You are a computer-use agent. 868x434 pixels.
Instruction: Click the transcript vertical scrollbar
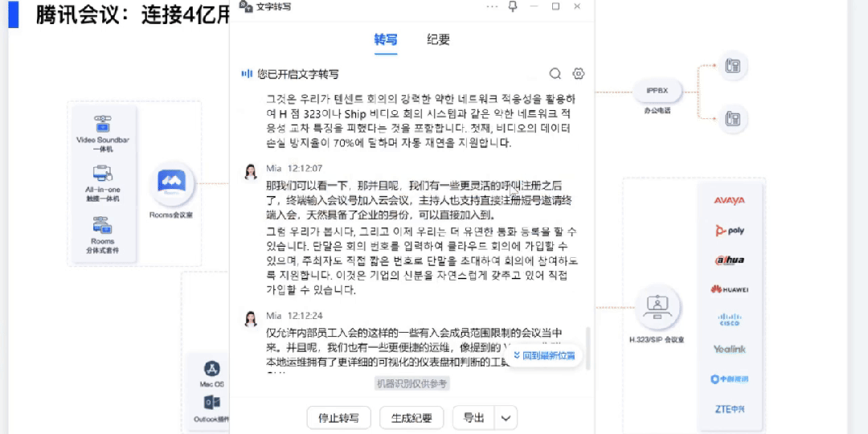coord(588,348)
